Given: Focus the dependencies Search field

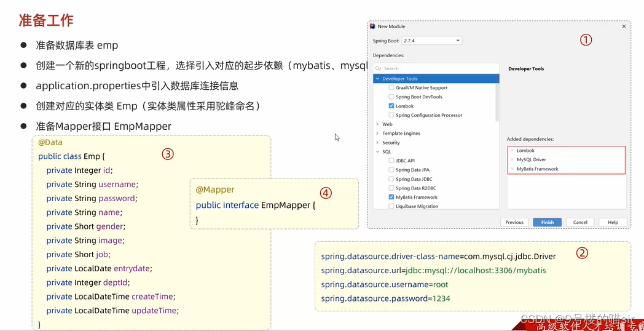Looking at the screenshot, I should click(436, 69).
